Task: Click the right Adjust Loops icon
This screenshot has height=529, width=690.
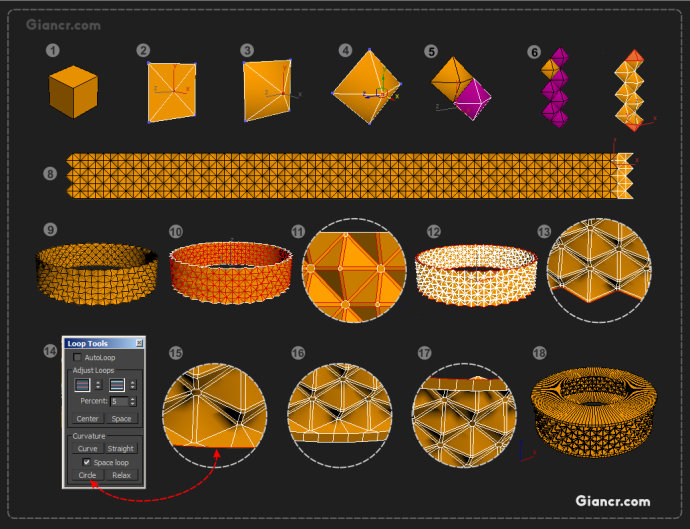Action: [x=117, y=385]
